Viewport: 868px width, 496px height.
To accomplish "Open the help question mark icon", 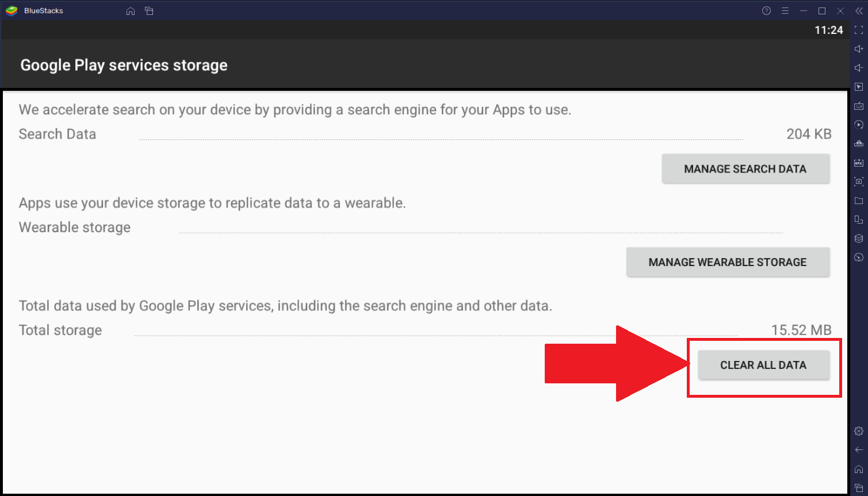I will (x=766, y=11).
